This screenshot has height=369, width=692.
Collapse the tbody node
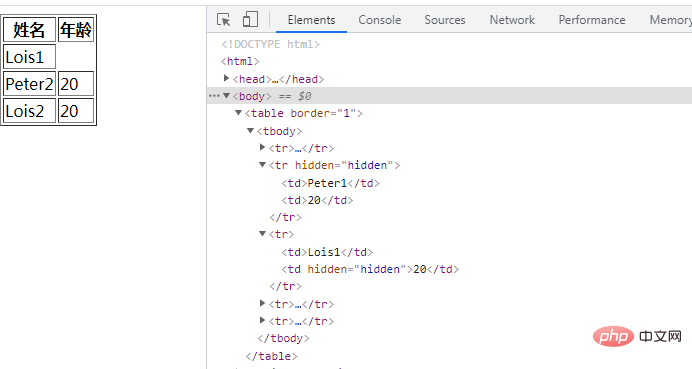(250, 131)
